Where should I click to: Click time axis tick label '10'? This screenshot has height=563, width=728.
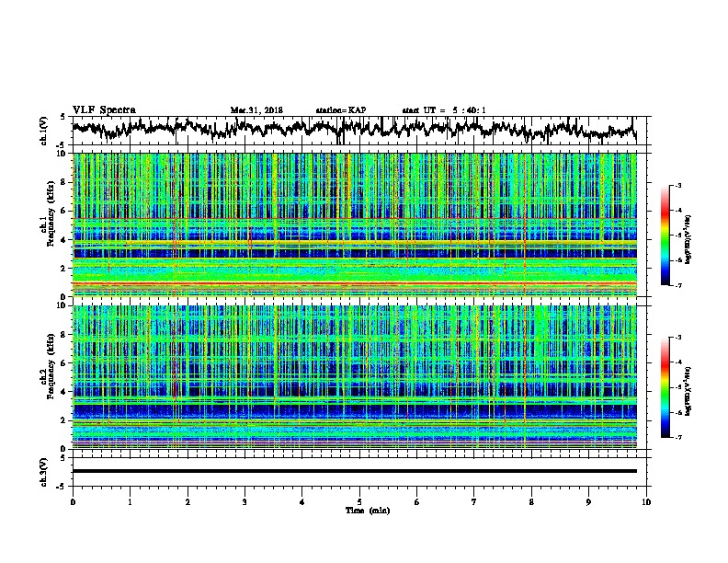pyautogui.click(x=646, y=502)
